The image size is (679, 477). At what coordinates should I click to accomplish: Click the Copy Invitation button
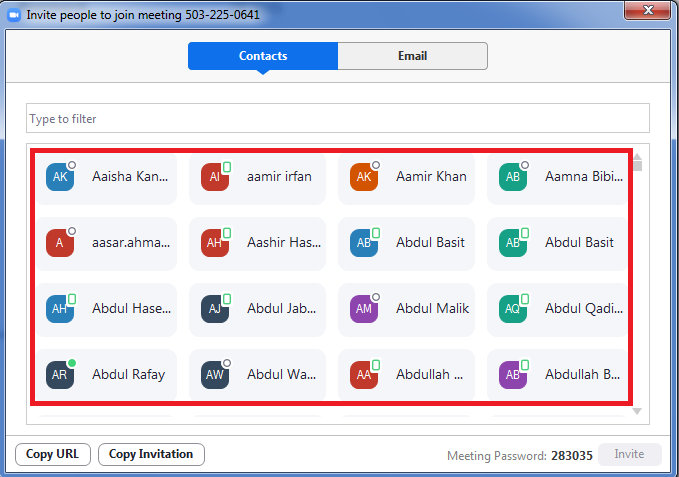pos(151,454)
